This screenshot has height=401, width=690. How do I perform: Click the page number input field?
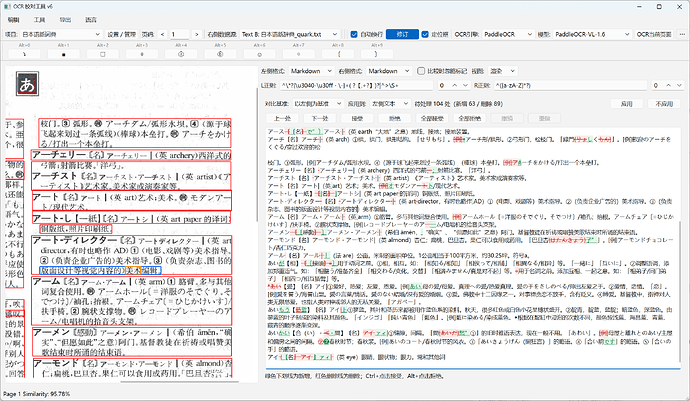coord(180,34)
